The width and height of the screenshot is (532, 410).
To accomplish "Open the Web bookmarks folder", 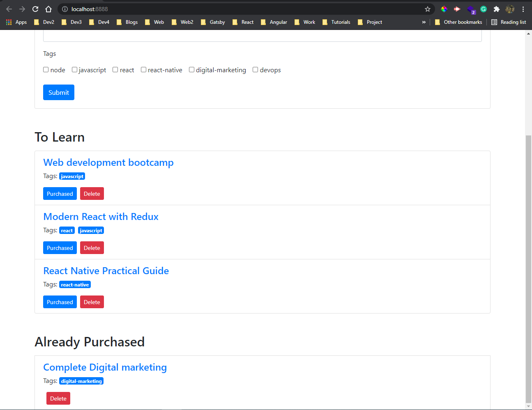I will 154,22.
